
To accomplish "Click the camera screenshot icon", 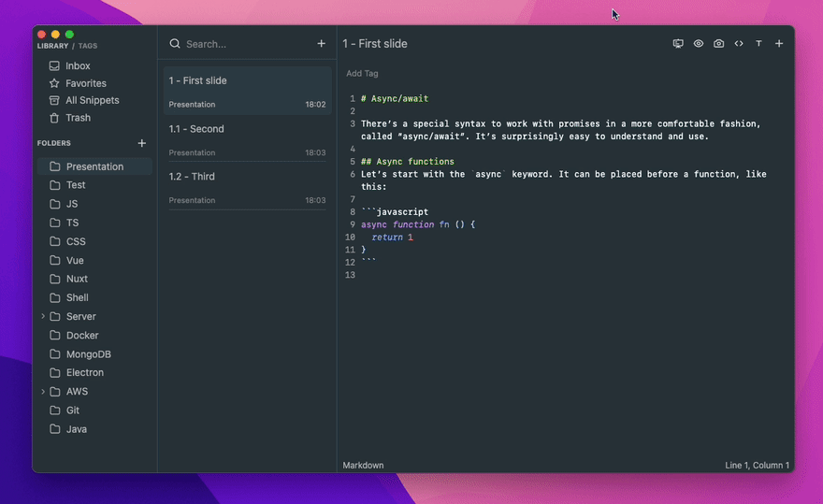I will pyautogui.click(x=718, y=44).
